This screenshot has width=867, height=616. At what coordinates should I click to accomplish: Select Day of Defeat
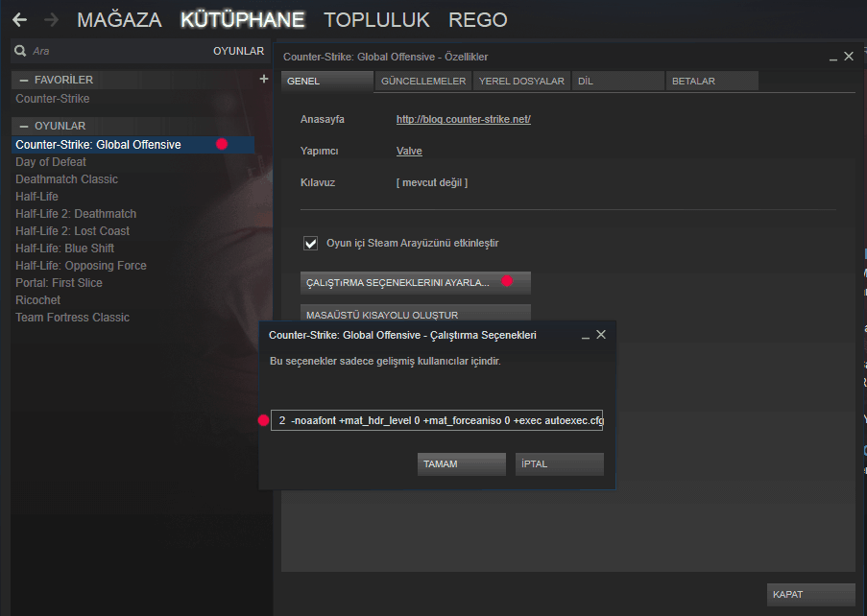click(51, 162)
